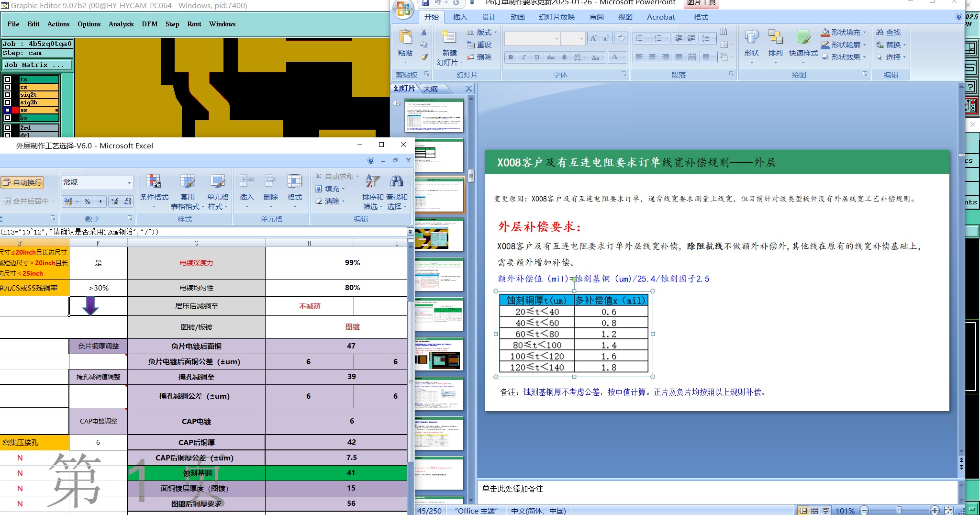Open the Design (设计) tab in PowerPoint
Screen dimensions: 980x515
[x=489, y=17]
